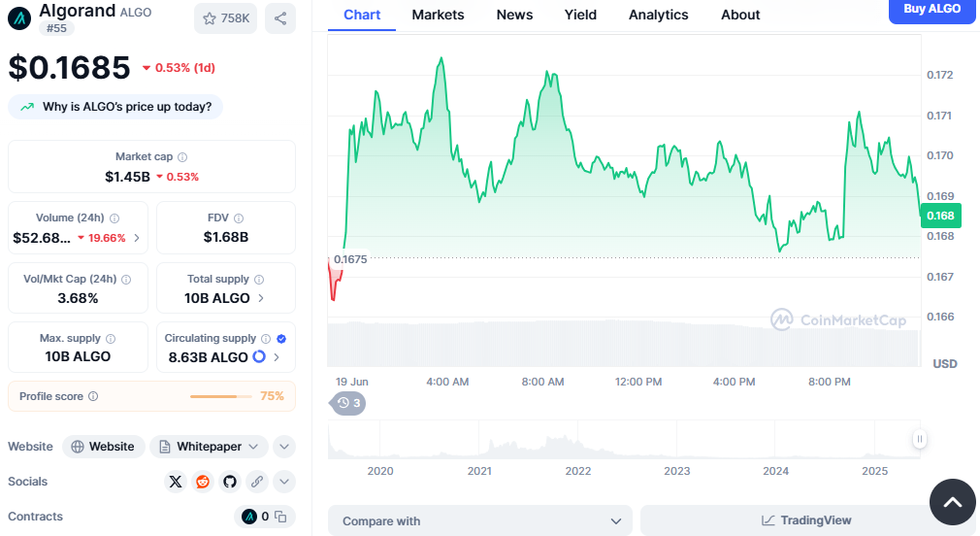Click the Profile score progress bar
Image resolution: width=980 pixels, height=536 pixels.
point(220,396)
